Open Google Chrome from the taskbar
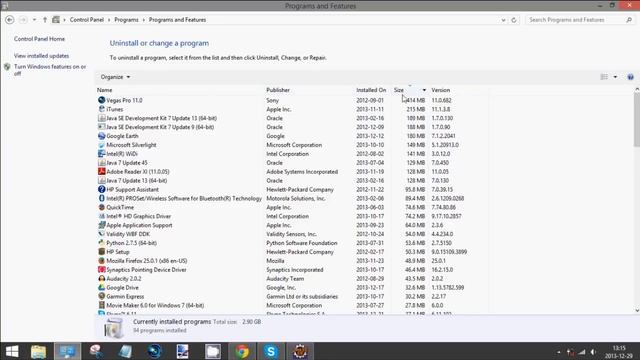The image size is (640, 360). click(x=242, y=351)
